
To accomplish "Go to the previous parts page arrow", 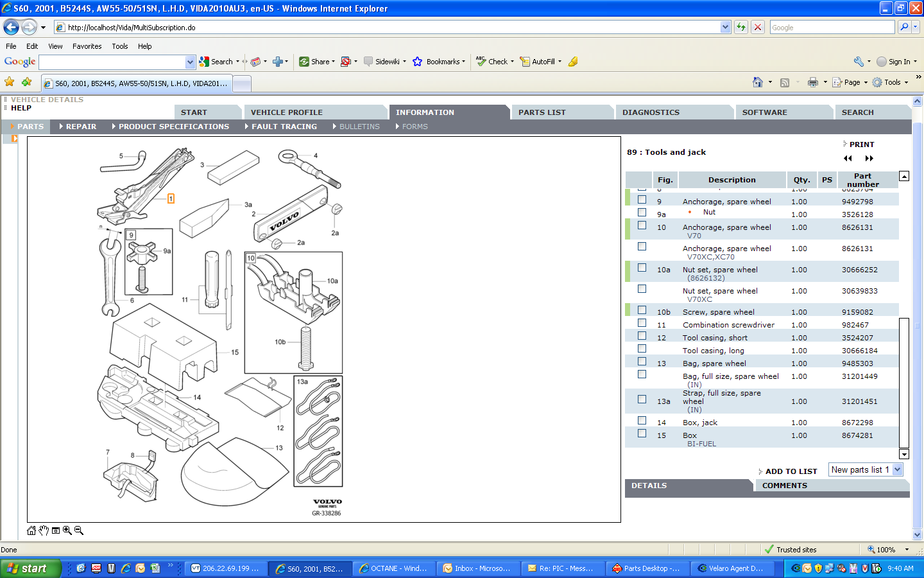I will click(x=848, y=159).
